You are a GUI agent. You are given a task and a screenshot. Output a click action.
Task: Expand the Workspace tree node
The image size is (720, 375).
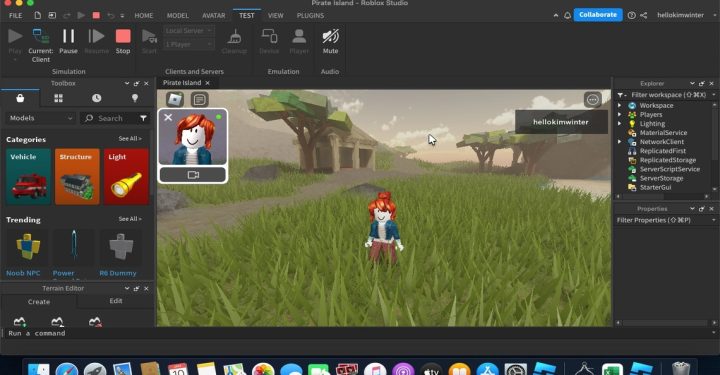[x=619, y=106]
